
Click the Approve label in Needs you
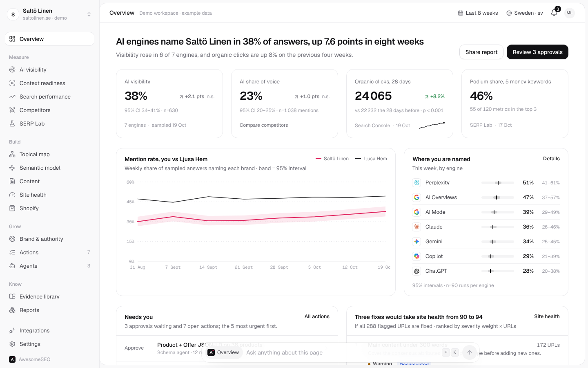coord(134,348)
